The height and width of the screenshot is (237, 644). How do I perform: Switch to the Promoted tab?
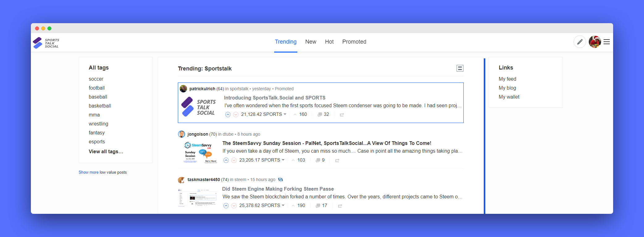click(354, 42)
